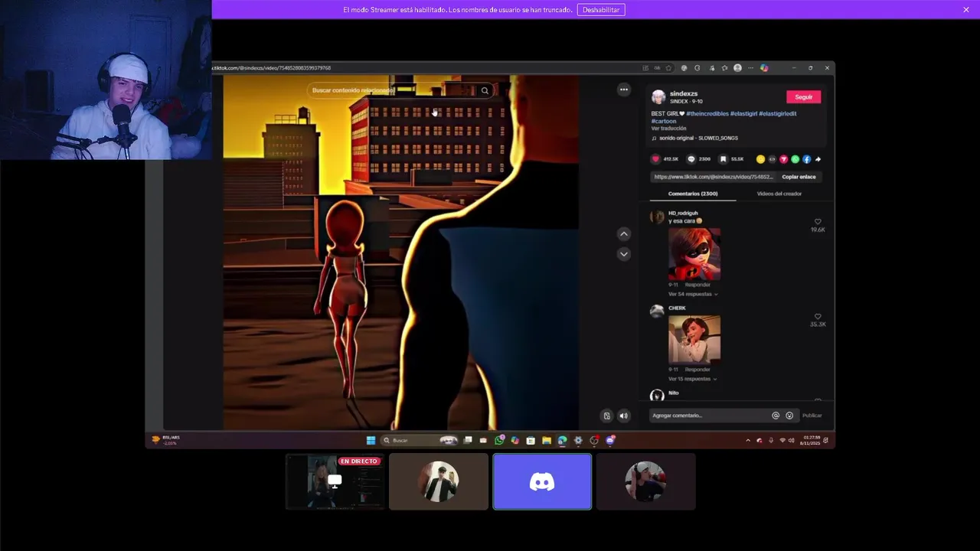
Task: Open more share options arrow
Action: click(818, 159)
